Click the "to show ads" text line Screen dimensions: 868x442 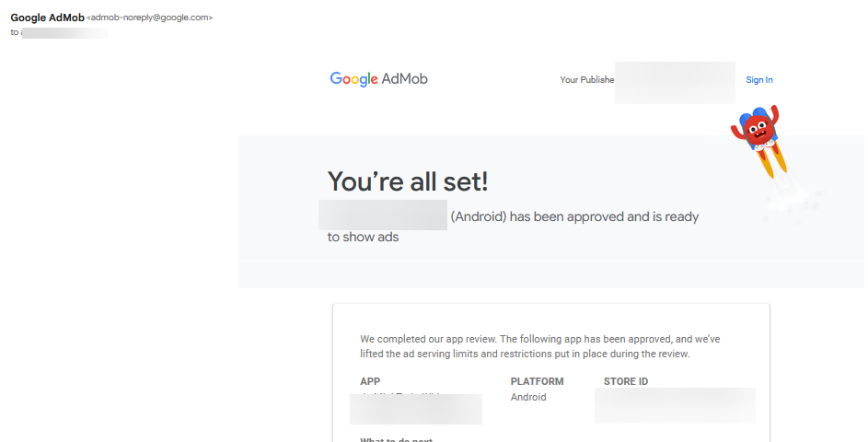tap(363, 237)
